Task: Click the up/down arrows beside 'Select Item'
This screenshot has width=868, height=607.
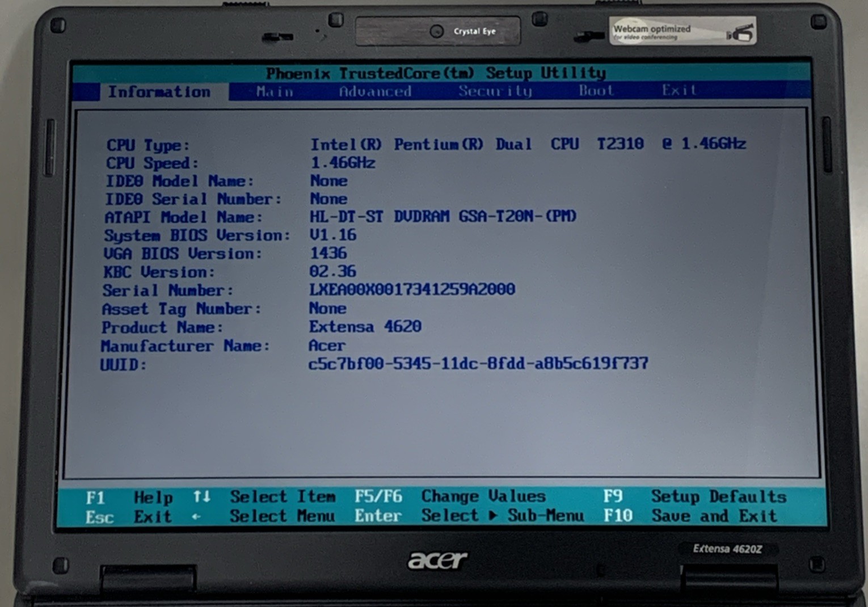Action: tap(202, 497)
